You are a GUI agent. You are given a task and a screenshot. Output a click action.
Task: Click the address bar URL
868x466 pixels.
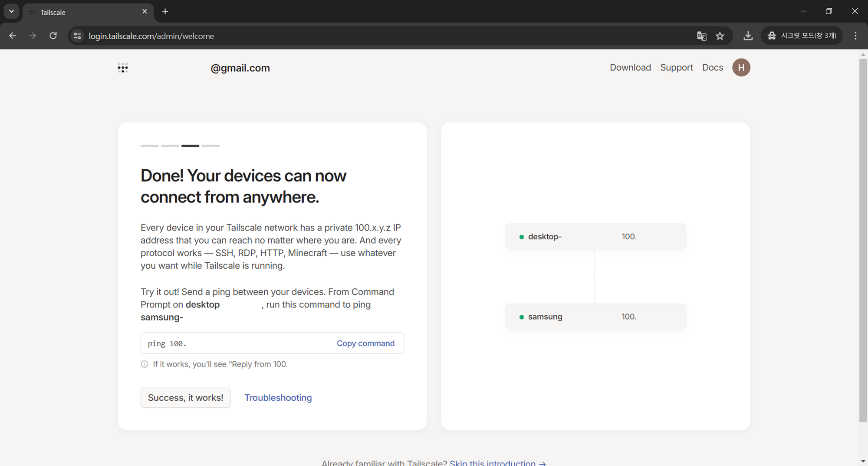click(151, 36)
